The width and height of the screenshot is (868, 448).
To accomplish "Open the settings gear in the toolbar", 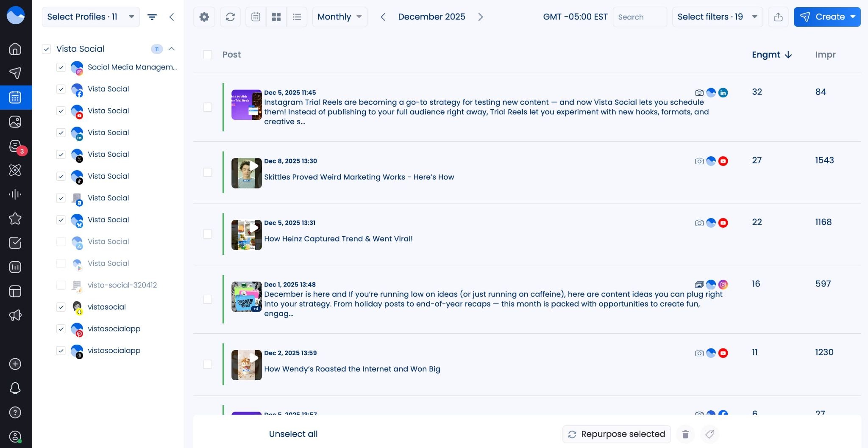I will [204, 17].
